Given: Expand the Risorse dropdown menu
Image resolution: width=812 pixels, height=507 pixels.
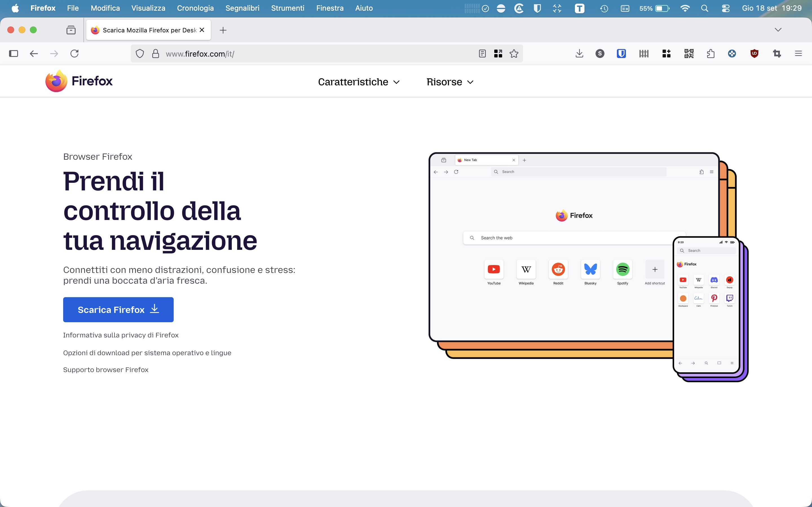Looking at the screenshot, I should [450, 82].
